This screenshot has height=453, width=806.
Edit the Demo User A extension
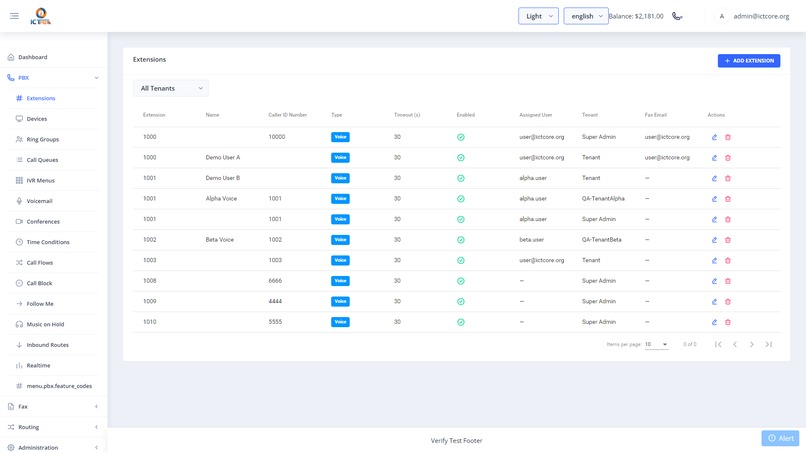click(714, 158)
